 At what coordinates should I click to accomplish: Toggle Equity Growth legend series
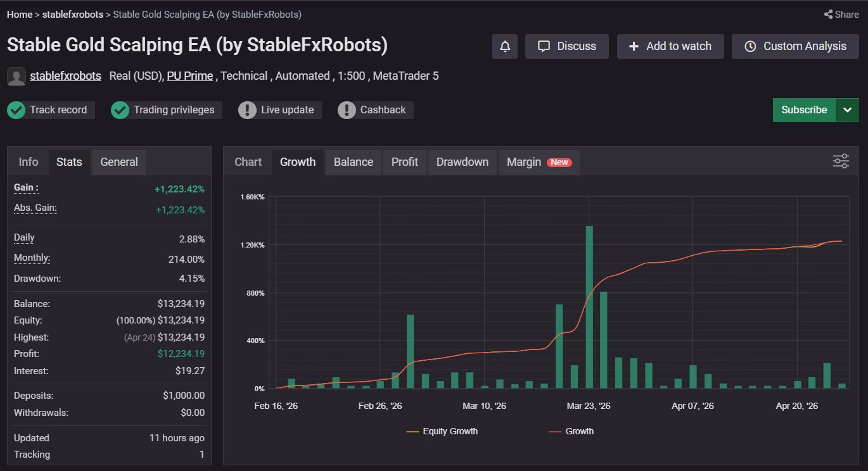[442, 431]
